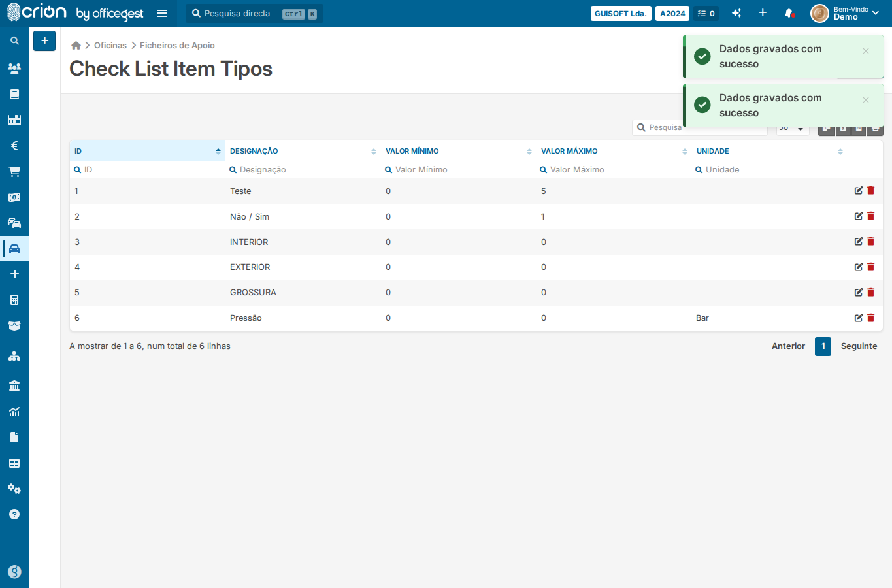Select the GUISOFT Lda. company badge
The image size is (892, 588).
621,14
